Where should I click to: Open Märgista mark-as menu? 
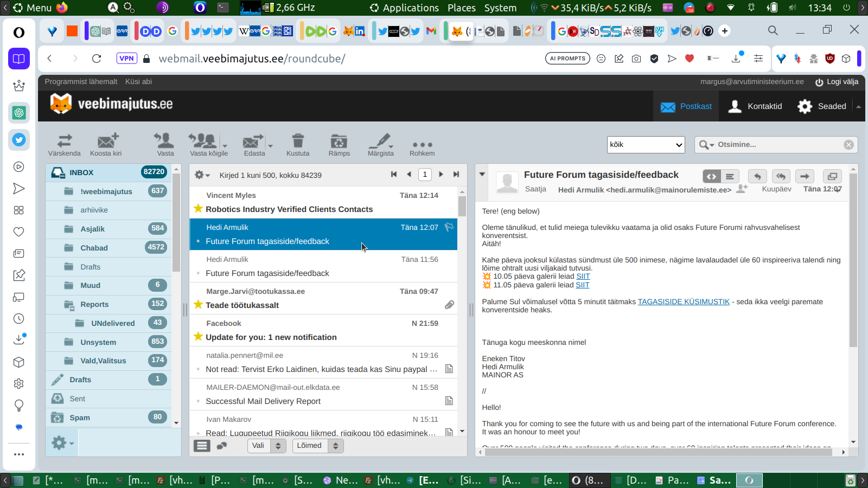(381, 145)
